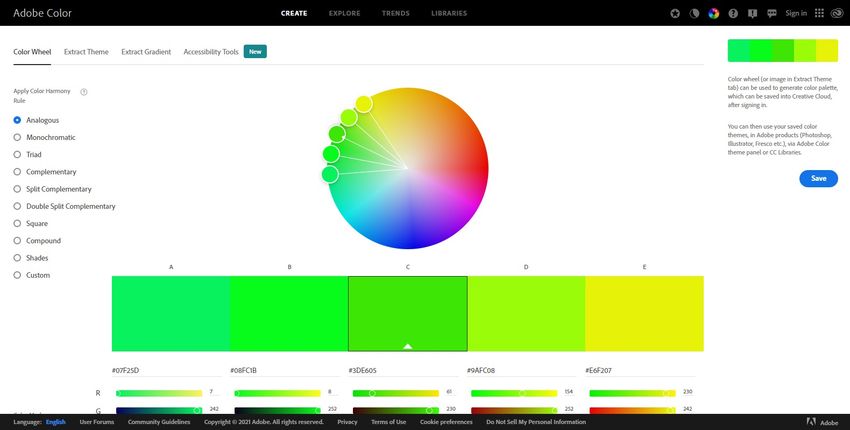Screen dimensions: 850x430
Task: Select the Compound harmony rule
Action: pos(37,241)
